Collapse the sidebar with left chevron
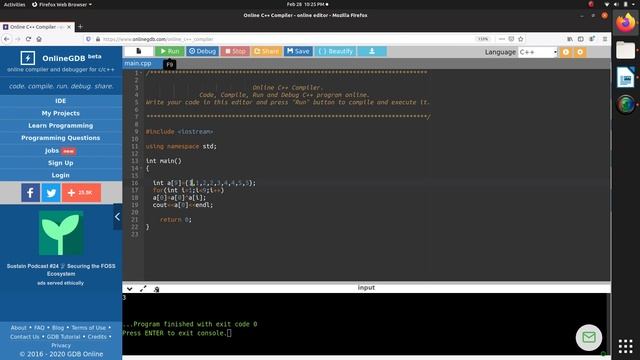The width and height of the screenshot is (640, 360). (x=118, y=217)
